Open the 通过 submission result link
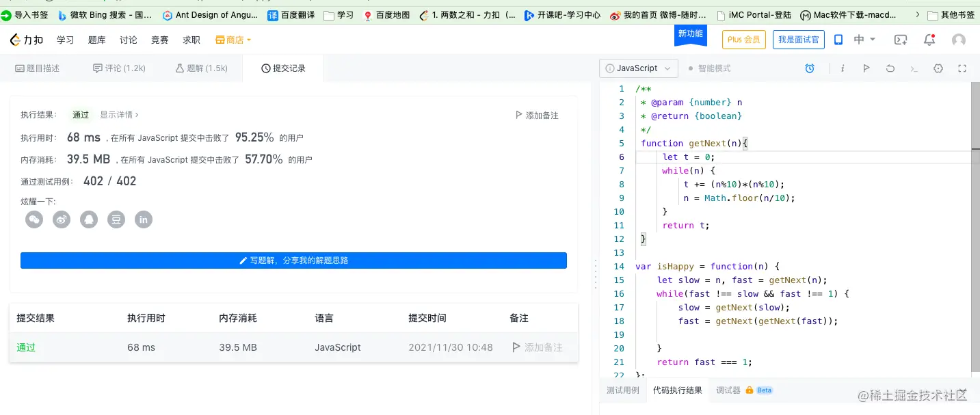980x415 pixels. (26, 347)
